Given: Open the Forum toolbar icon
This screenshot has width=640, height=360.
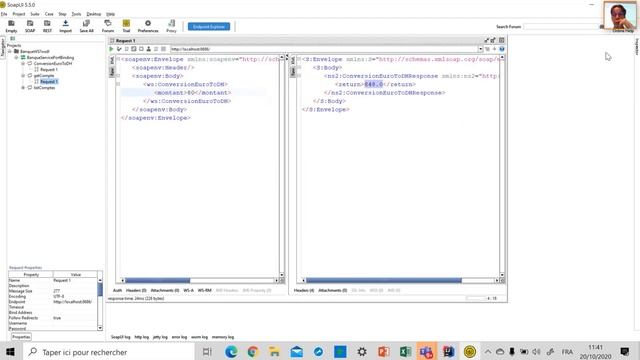Looking at the screenshot, I should tap(108, 26).
